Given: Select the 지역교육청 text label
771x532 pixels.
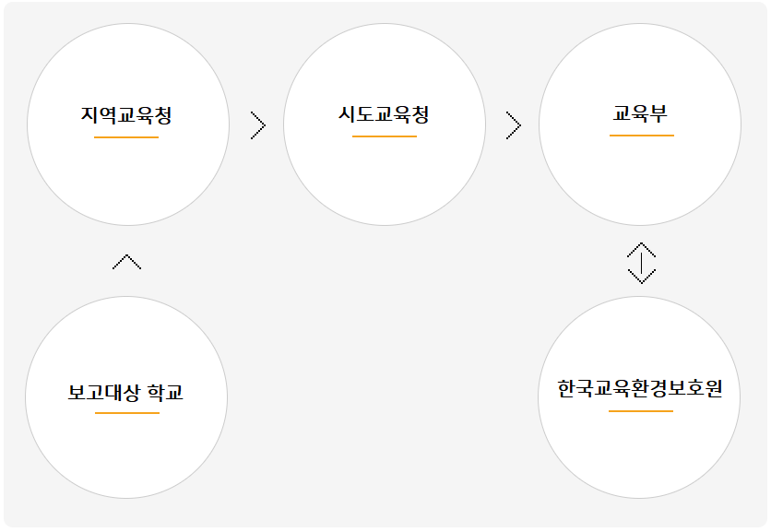Looking at the screenshot, I should click(x=126, y=115).
